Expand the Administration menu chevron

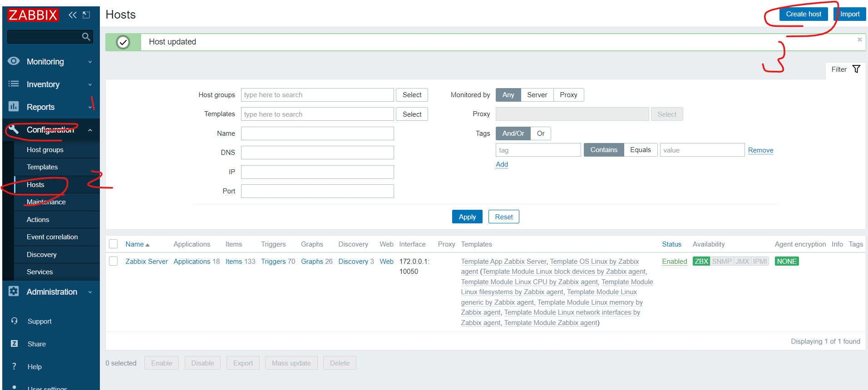pos(90,292)
